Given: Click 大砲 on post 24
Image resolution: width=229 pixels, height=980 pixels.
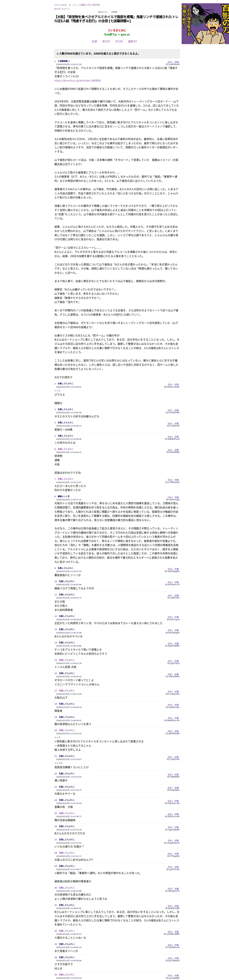Looking at the screenshot, I should point(177,801).
